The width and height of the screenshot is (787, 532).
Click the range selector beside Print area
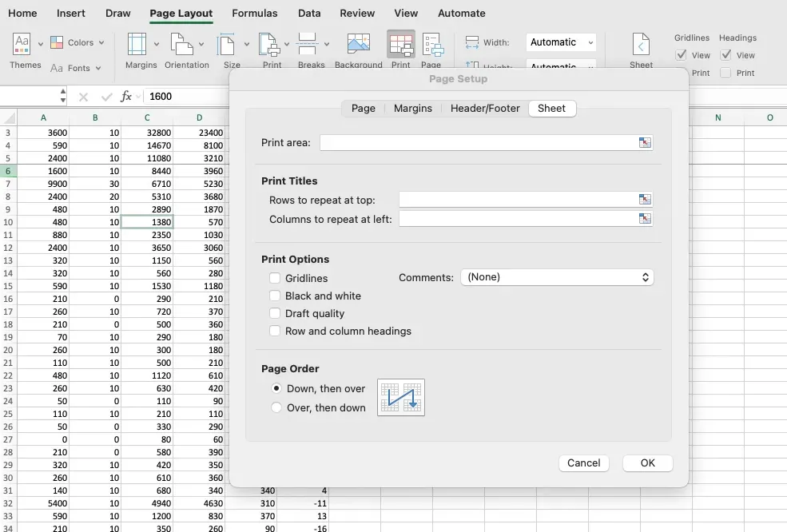click(x=644, y=142)
